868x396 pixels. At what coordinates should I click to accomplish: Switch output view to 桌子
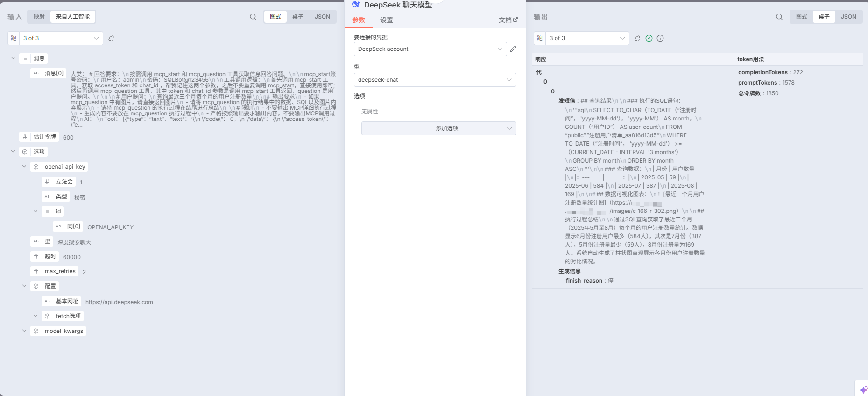824,17
